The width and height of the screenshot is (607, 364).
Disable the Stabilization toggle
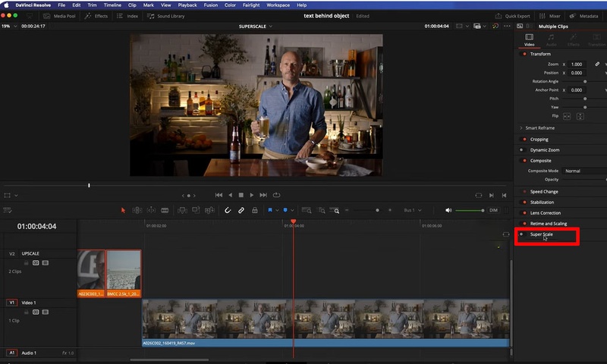[x=524, y=202]
